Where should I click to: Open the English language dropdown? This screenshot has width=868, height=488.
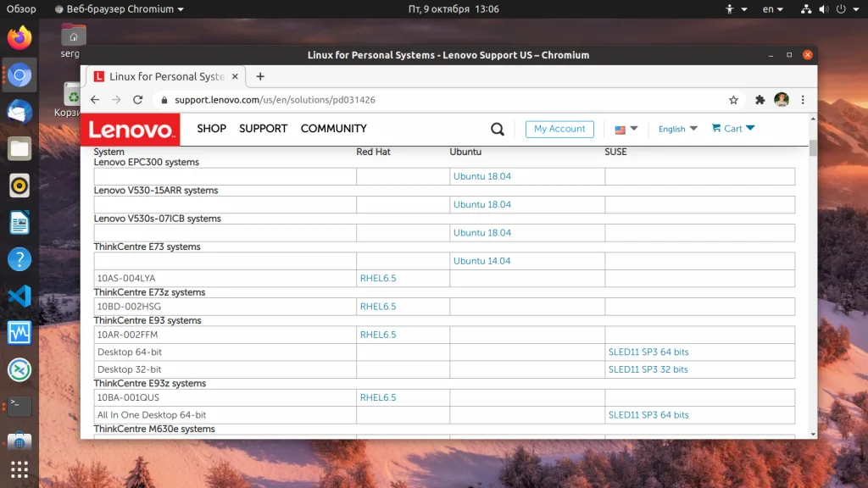677,129
